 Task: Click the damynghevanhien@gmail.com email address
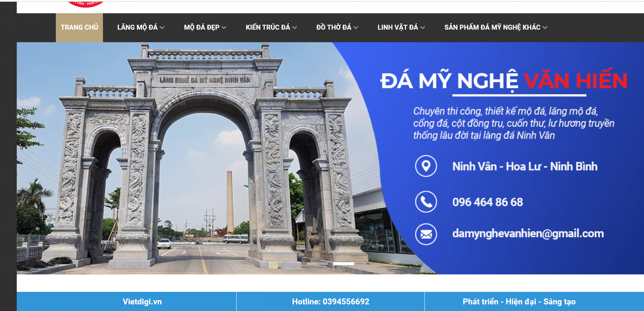pyautogui.click(x=528, y=233)
